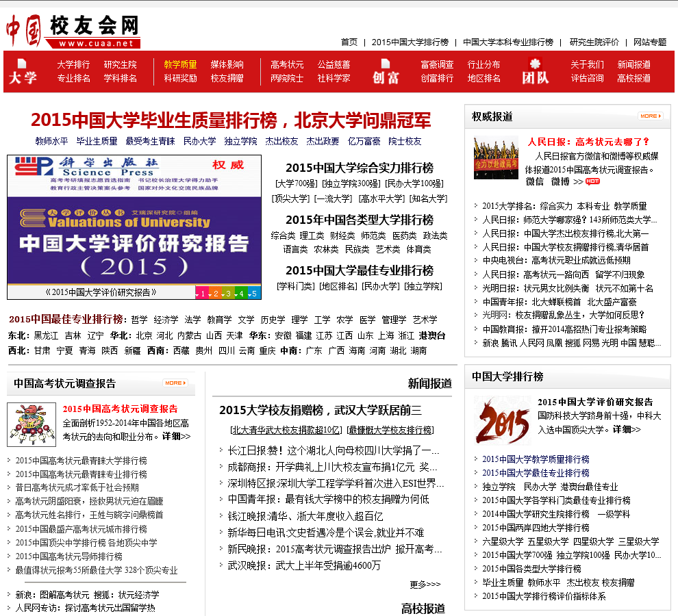
Task: Open the cartoon thumbnail for 高考状元调查报告
Action: point(32,424)
